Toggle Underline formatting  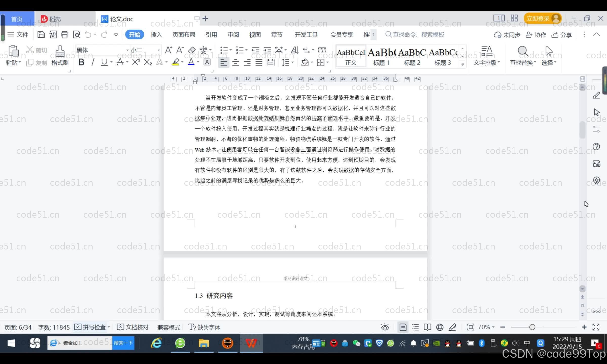tap(104, 62)
